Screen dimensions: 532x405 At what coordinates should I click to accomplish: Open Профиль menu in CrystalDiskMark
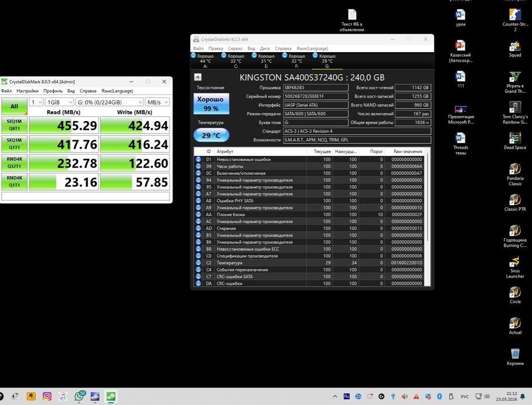(x=53, y=91)
